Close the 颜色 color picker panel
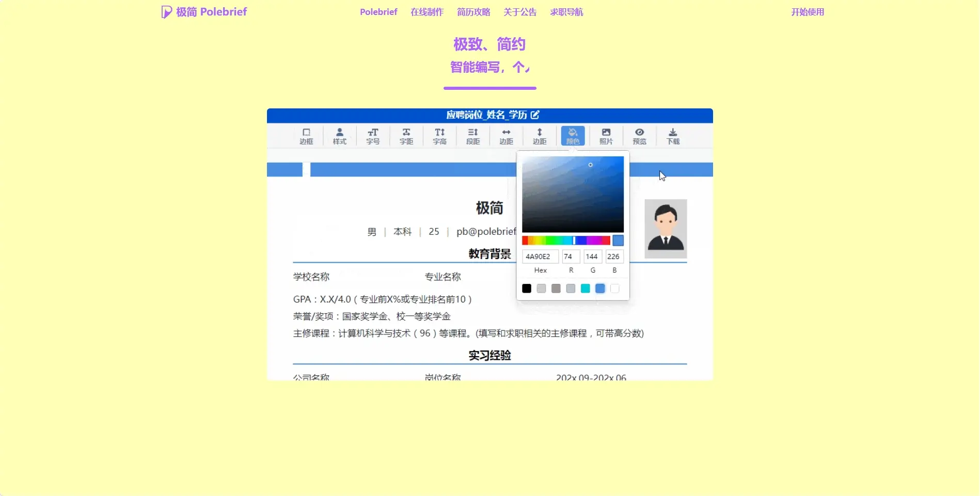This screenshot has width=980, height=496. [573, 136]
